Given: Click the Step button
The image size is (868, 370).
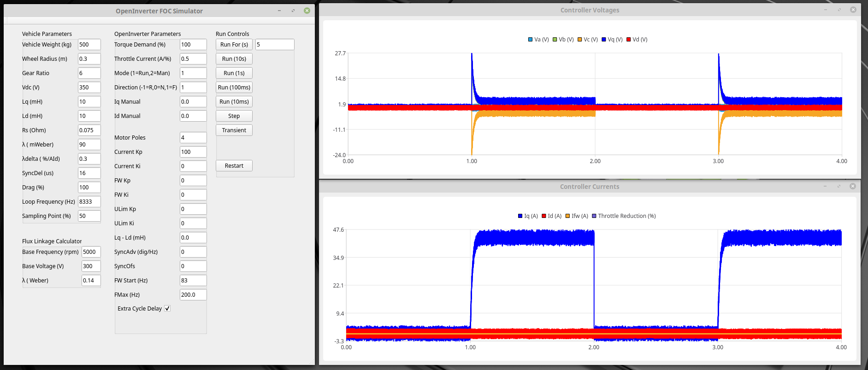Looking at the screenshot, I should point(234,116).
